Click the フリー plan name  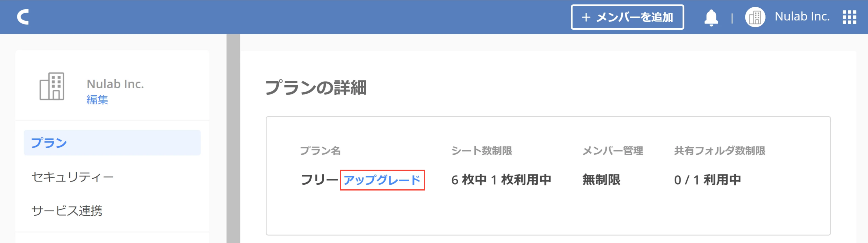click(x=320, y=179)
